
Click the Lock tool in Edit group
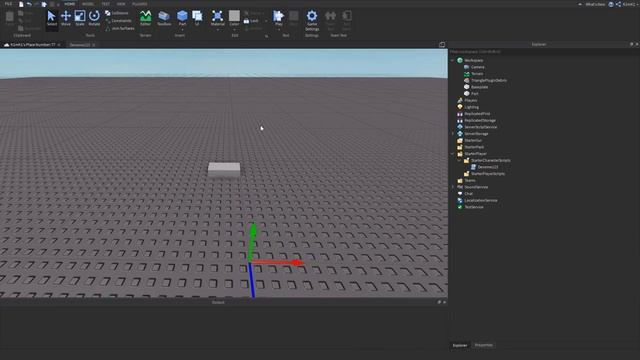pyautogui.click(x=251, y=21)
